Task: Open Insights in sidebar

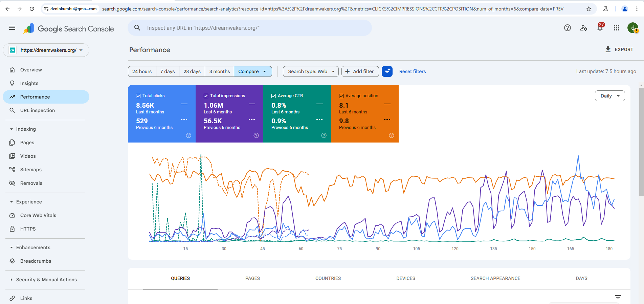Action: [x=46, y=83]
